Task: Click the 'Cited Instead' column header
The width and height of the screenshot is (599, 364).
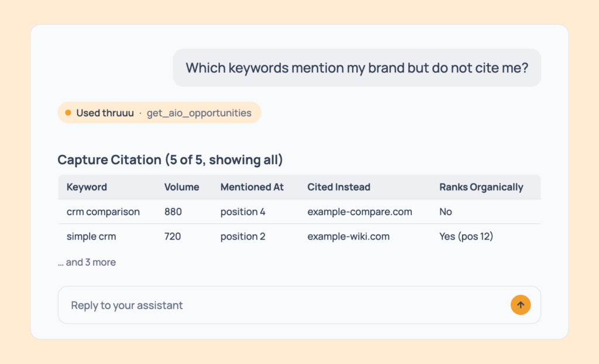Action: coord(339,187)
